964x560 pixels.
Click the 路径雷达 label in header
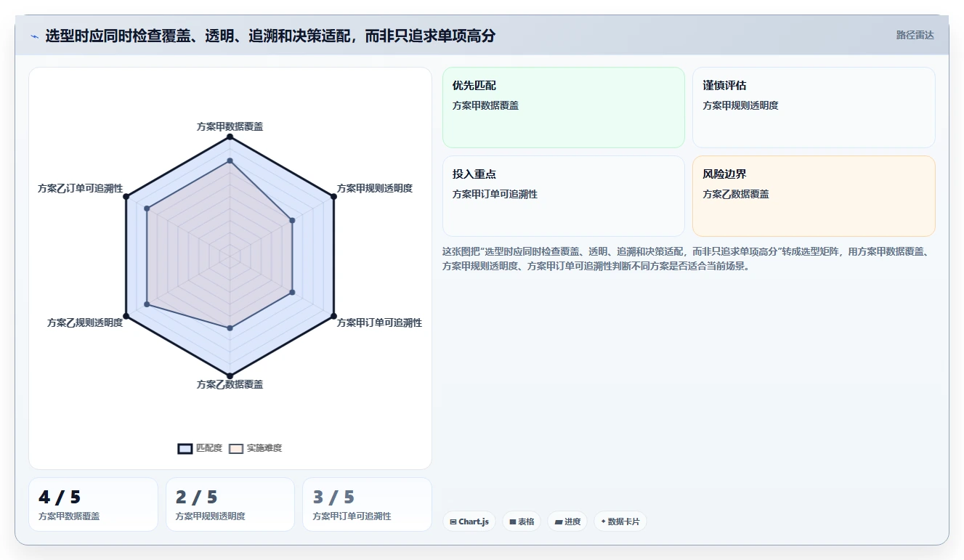915,35
